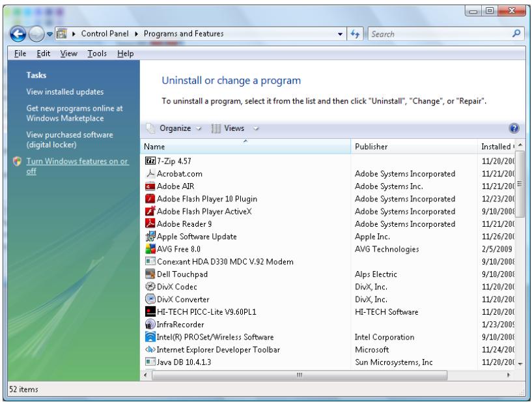The width and height of the screenshot is (532, 402).
Task: Open the Help menu
Action: [126, 53]
